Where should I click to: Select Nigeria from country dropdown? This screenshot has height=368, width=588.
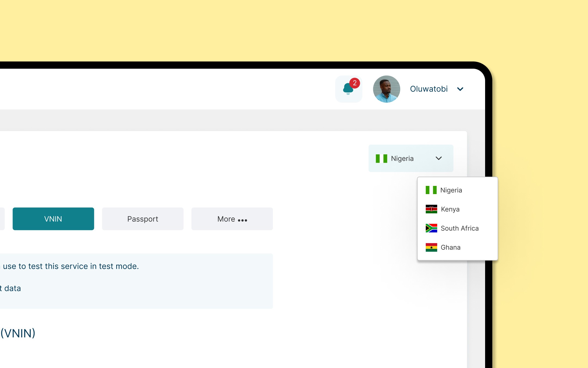click(x=451, y=189)
